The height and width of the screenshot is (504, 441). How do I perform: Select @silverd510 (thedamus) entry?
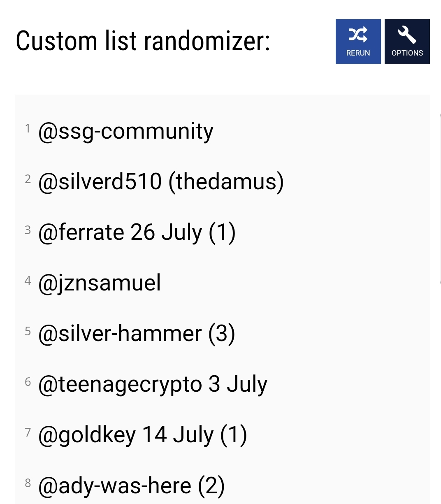coord(161,182)
